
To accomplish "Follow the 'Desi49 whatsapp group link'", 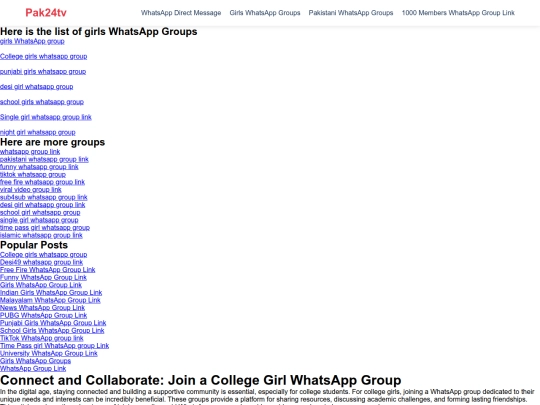I will pos(41,262).
